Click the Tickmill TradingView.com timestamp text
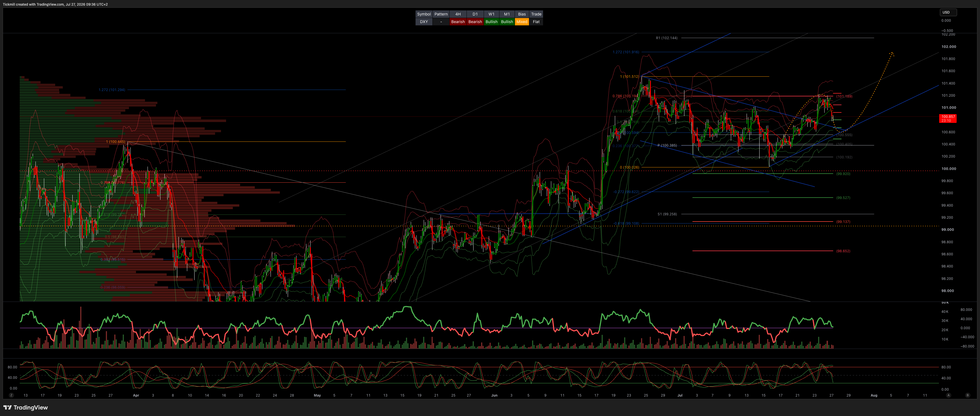 click(x=55, y=5)
